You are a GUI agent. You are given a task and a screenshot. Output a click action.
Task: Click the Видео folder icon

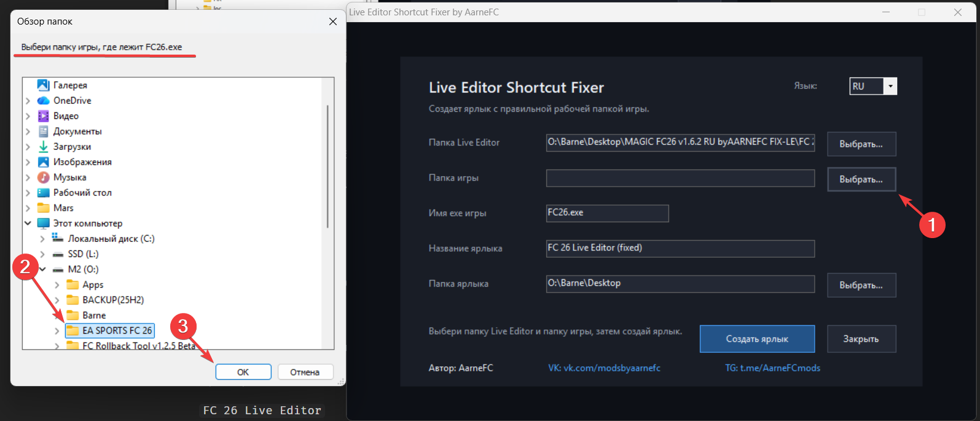43,115
